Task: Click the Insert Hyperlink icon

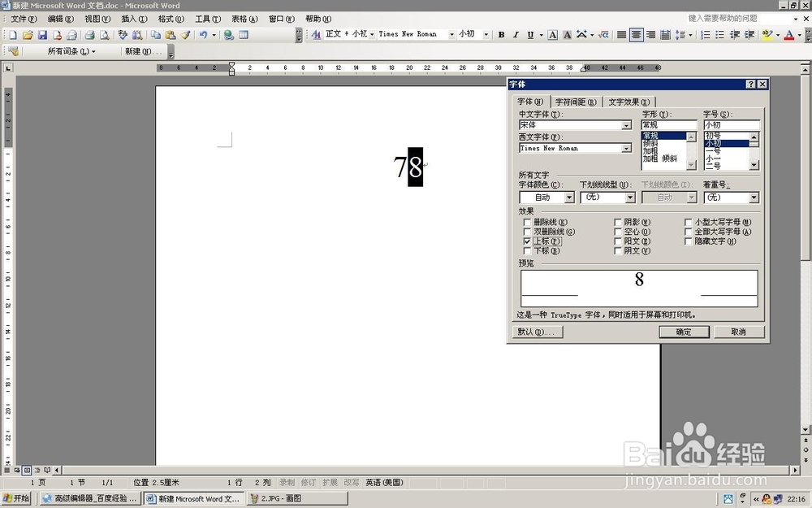Action: tap(229, 34)
